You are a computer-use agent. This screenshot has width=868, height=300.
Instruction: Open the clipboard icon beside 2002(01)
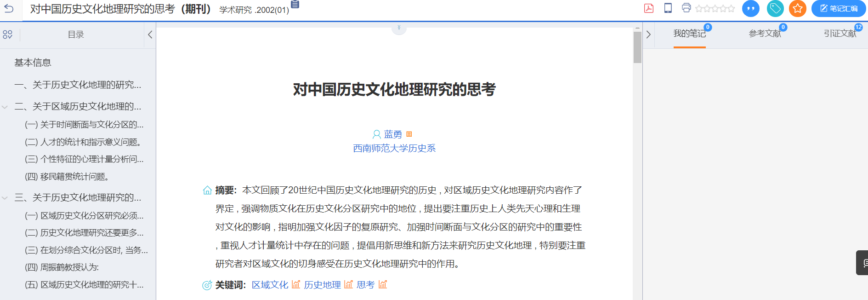[295, 4]
